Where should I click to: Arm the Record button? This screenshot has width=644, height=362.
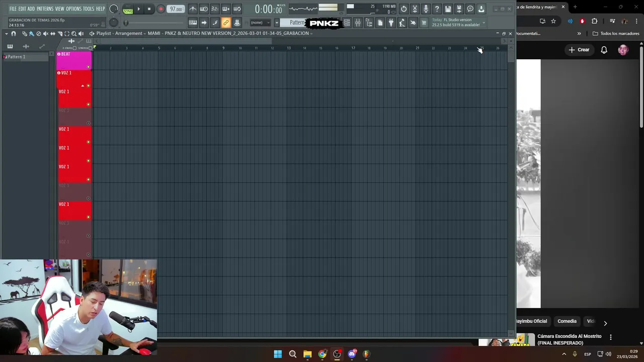[160, 9]
